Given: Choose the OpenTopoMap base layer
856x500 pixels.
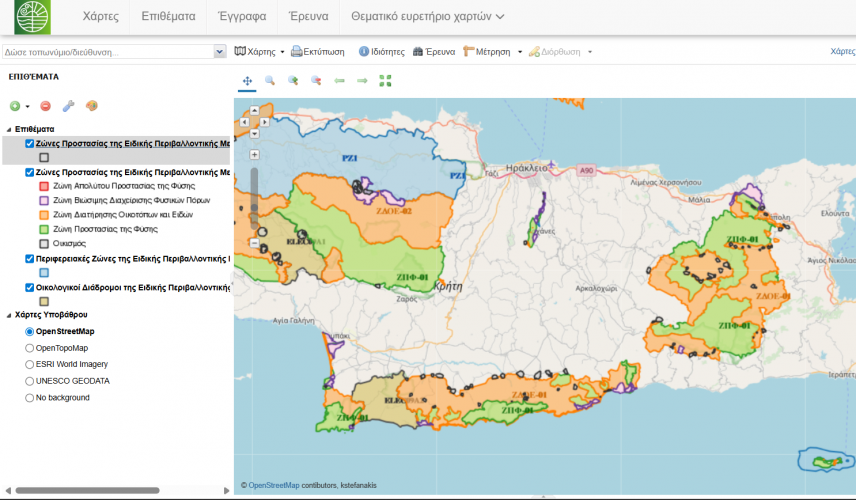Looking at the screenshot, I should click(x=30, y=348).
